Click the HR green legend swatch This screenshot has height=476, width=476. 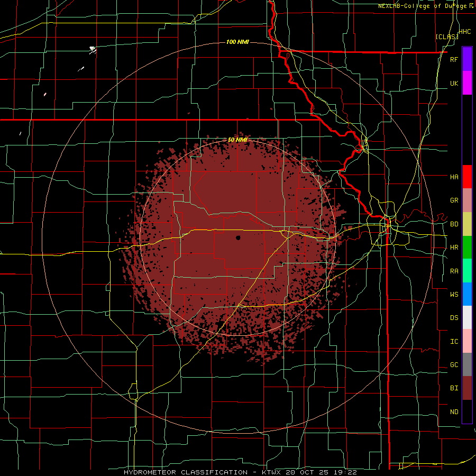click(x=467, y=248)
